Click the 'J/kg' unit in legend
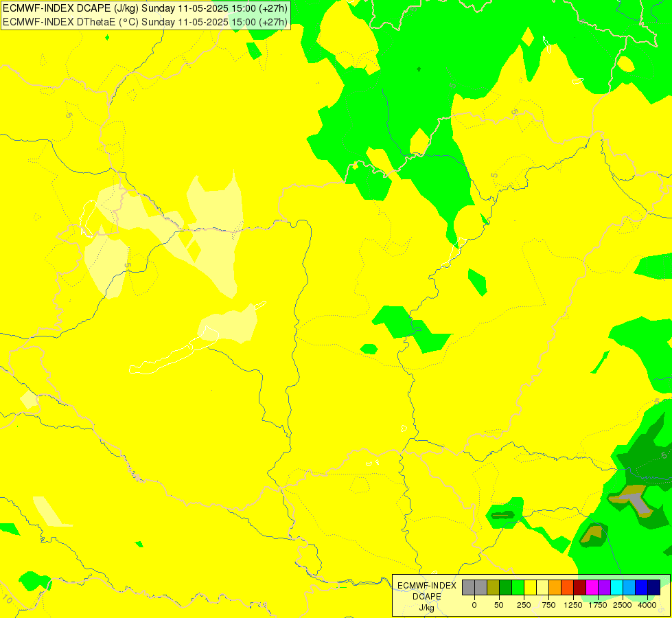672x618 pixels. click(x=426, y=608)
